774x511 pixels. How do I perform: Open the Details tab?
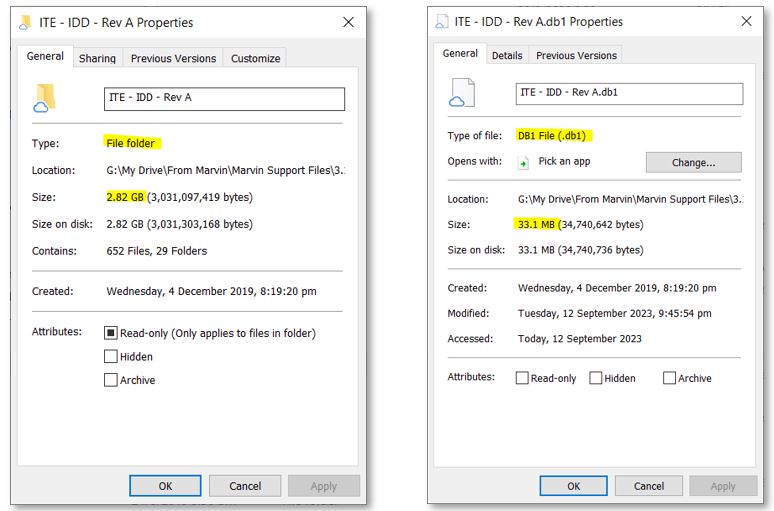506,55
